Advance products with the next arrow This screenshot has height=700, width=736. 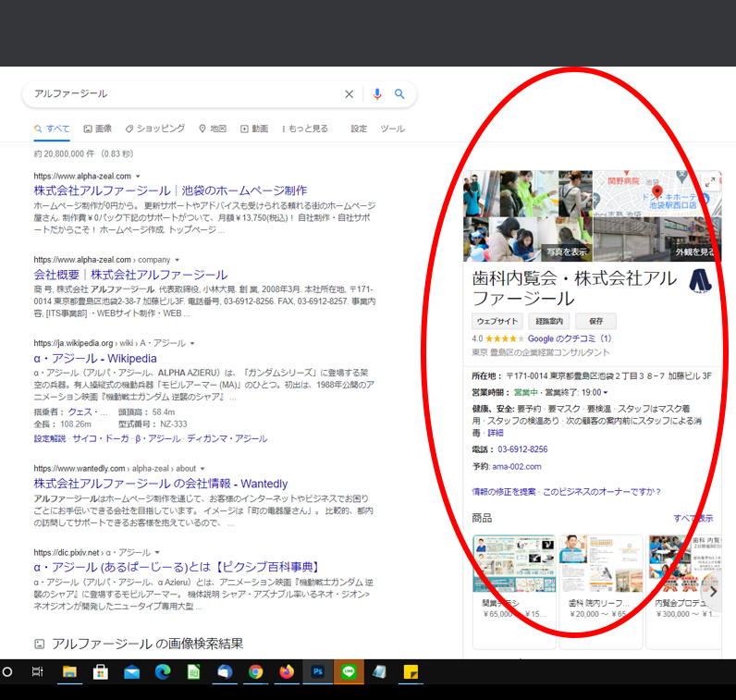point(713,592)
